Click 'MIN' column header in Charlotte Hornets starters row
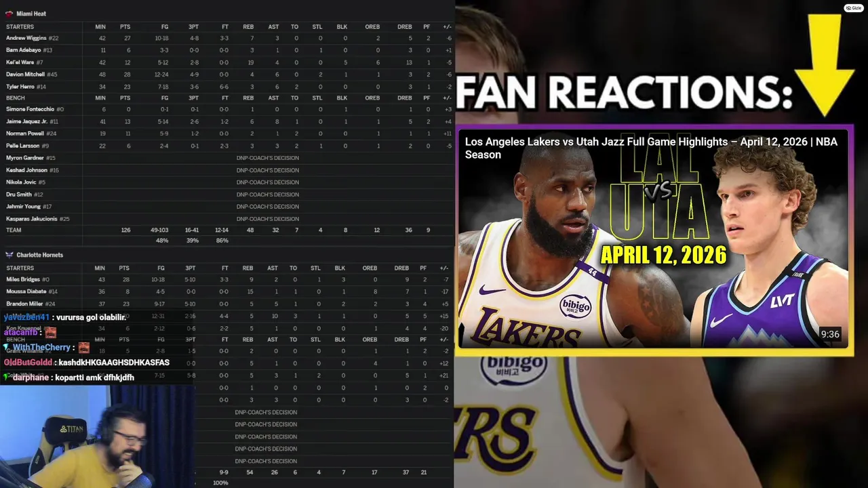This screenshot has width=868, height=488. pyautogui.click(x=100, y=268)
